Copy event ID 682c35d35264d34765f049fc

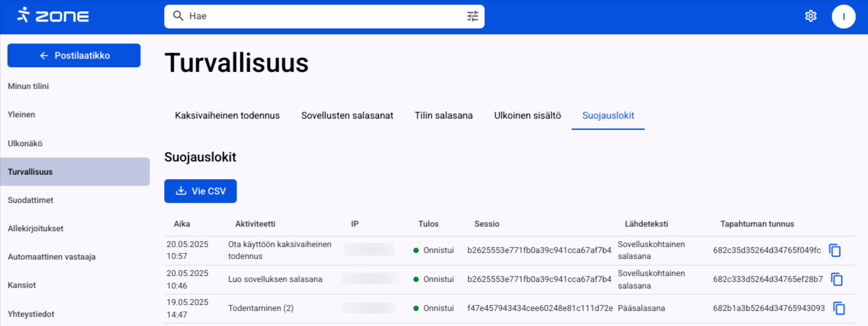[835, 250]
